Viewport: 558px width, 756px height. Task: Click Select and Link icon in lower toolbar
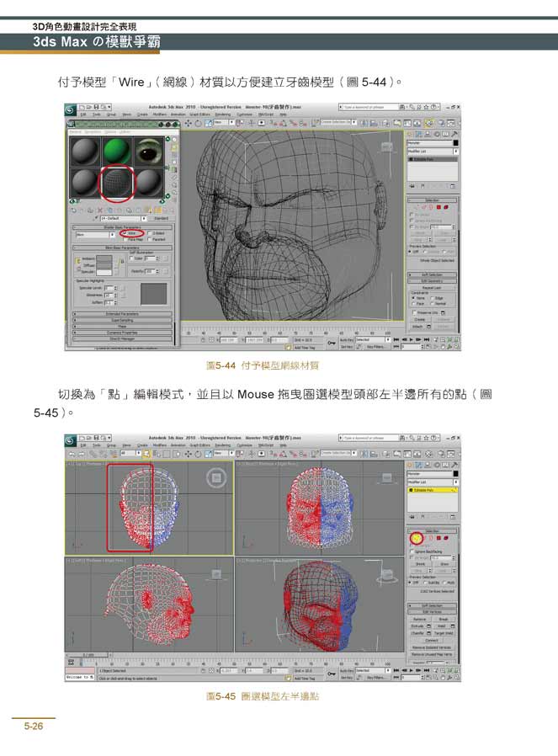[x=93, y=454]
